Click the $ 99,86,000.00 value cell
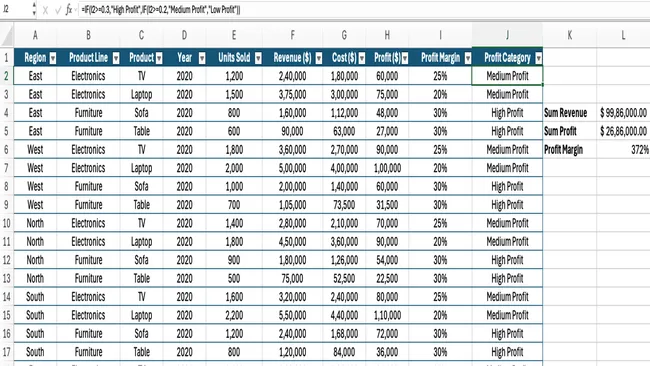 pos(623,113)
